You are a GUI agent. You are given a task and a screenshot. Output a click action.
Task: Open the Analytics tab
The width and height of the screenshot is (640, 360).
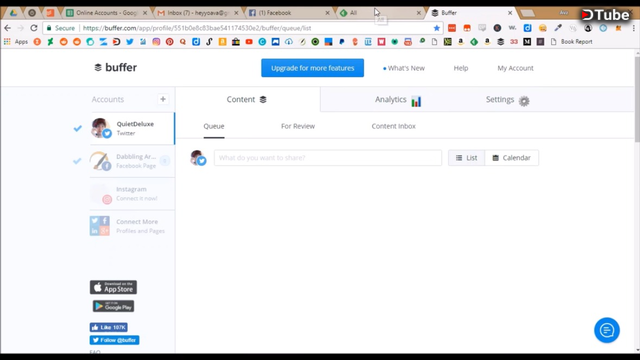coord(398,100)
